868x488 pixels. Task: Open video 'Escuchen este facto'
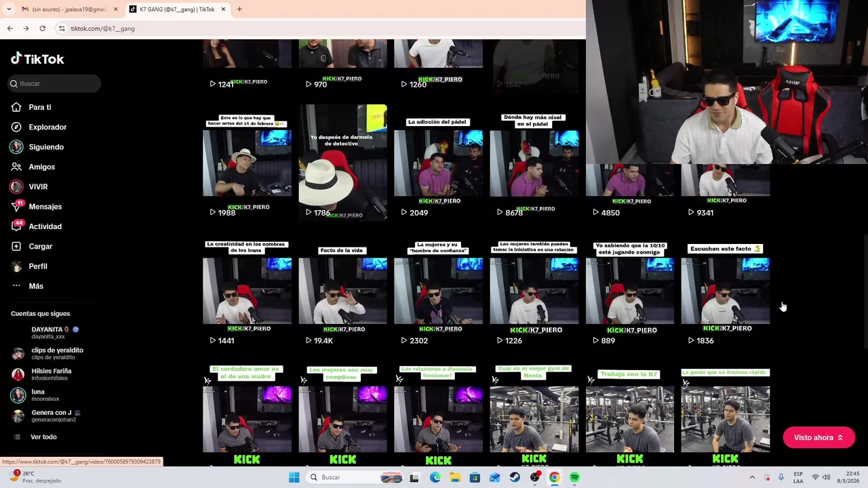pos(725,291)
